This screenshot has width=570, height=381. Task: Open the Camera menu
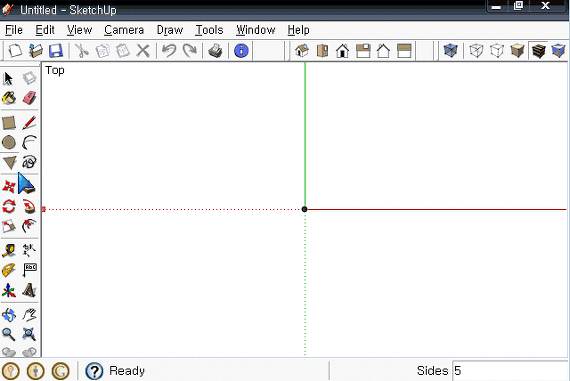pyautogui.click(x=124, y=30)
